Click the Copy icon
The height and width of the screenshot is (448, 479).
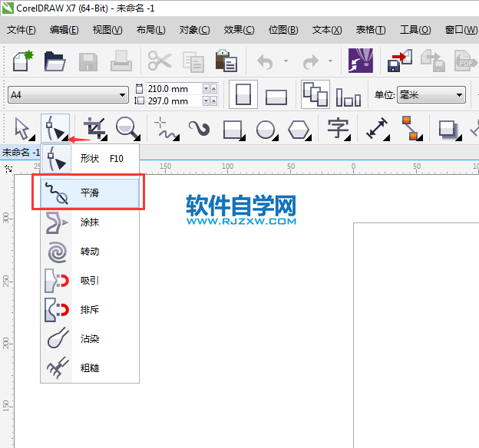[193, 62]
